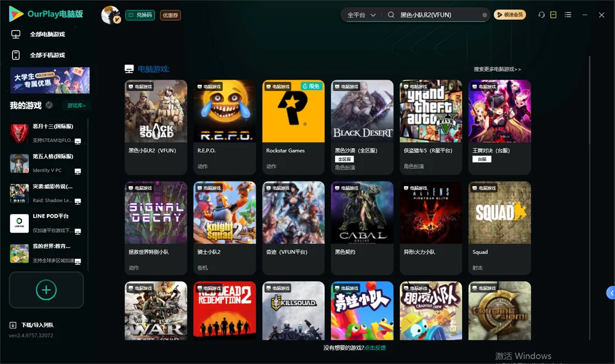This screenshot has width=615, height=364.
Task: Open the 王牌对决 (台服) card
Action: click(x=499, y=127)
